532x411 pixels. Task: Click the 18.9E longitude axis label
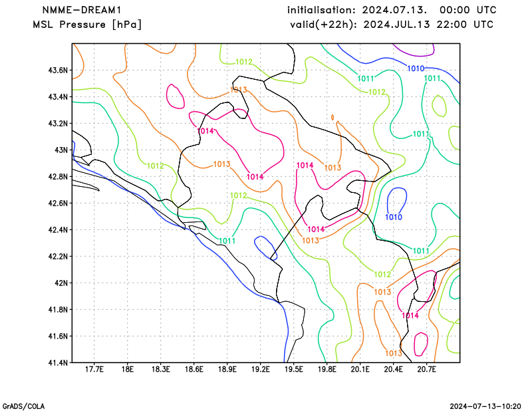pyautogui.click(x=227, y=369)
